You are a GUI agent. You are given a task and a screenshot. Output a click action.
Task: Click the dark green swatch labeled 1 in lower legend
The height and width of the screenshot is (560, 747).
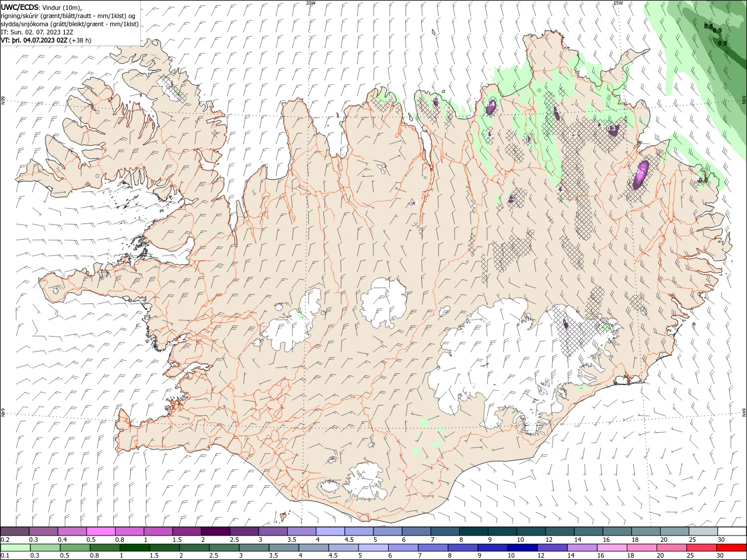pyautogui.click(x=134, y=548)
